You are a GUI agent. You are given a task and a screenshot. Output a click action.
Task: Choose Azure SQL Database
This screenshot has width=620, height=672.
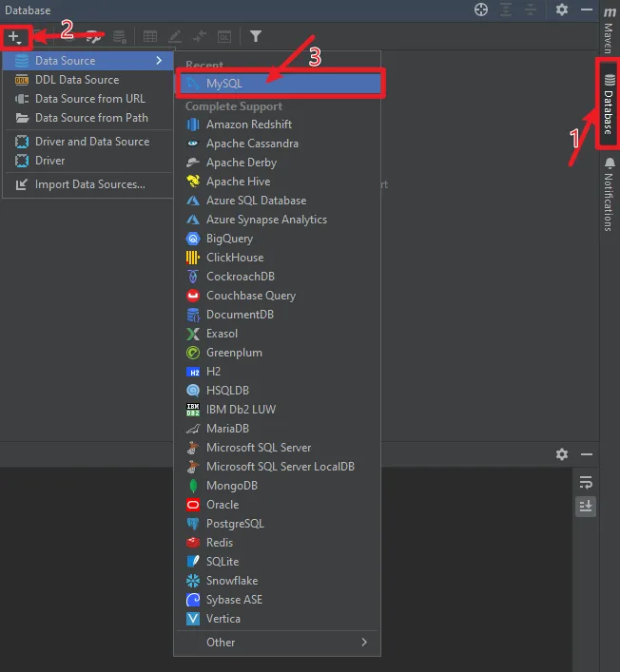click(x=277, y=201)
